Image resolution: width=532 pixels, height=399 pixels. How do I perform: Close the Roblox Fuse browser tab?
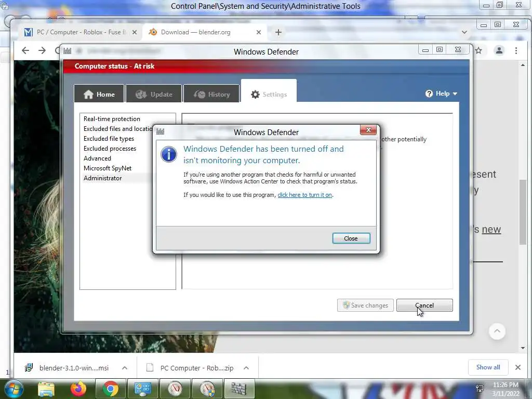point(135,32)
